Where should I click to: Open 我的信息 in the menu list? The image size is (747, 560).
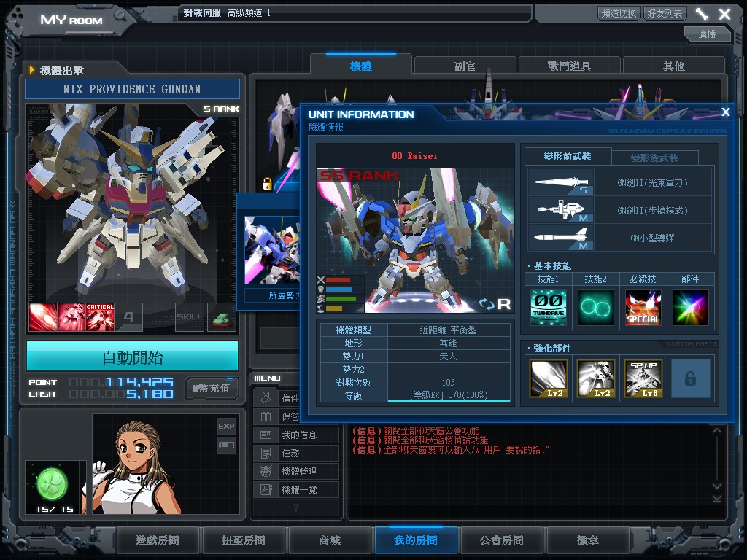point(296,435)
